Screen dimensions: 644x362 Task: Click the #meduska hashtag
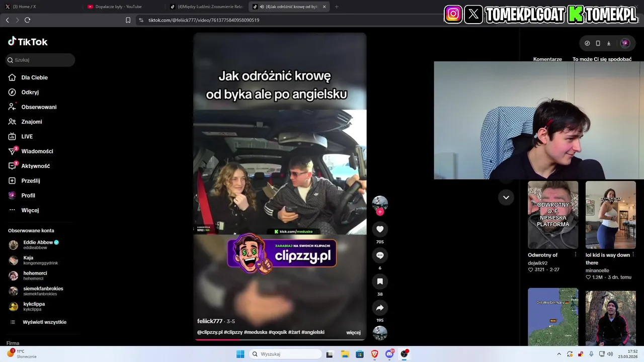[256, 332]
